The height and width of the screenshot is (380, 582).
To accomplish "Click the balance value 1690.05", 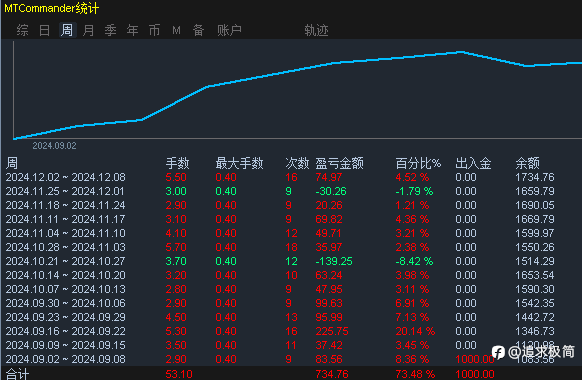I will pos(535,205).
